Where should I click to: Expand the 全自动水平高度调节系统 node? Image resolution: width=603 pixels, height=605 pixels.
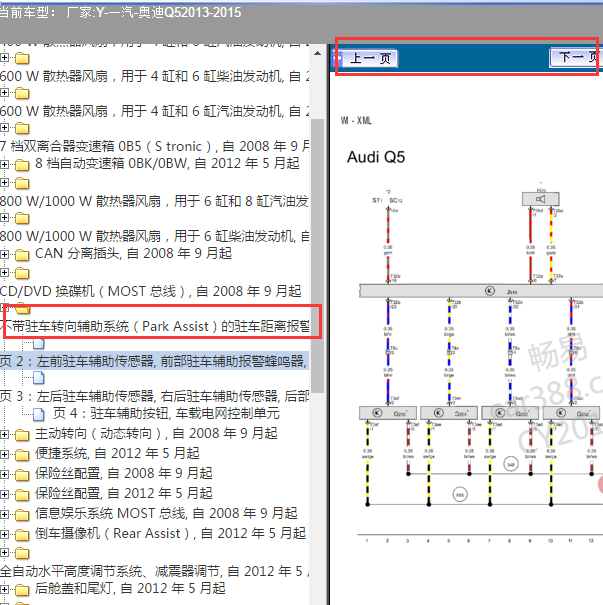tap(4, 553)
